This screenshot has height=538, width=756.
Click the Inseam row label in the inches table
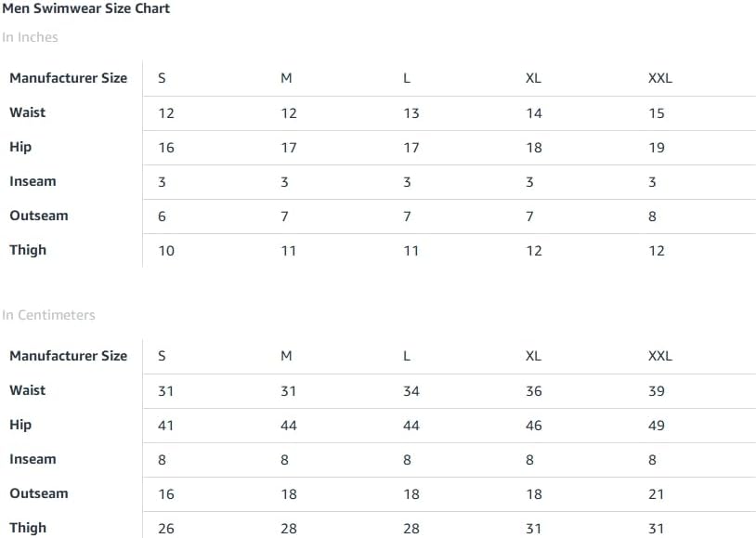33,181
